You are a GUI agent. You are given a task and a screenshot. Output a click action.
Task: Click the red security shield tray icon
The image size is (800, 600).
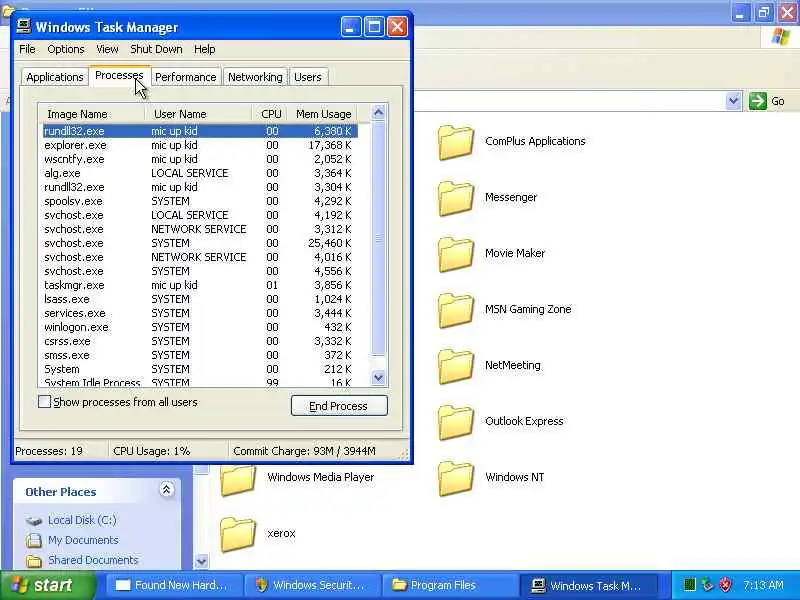click(725, 585)
